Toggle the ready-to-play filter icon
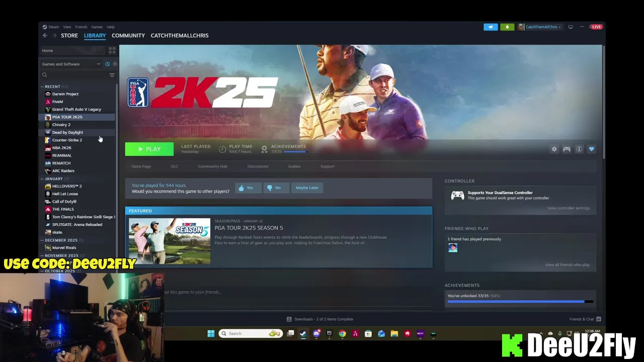 115,64
